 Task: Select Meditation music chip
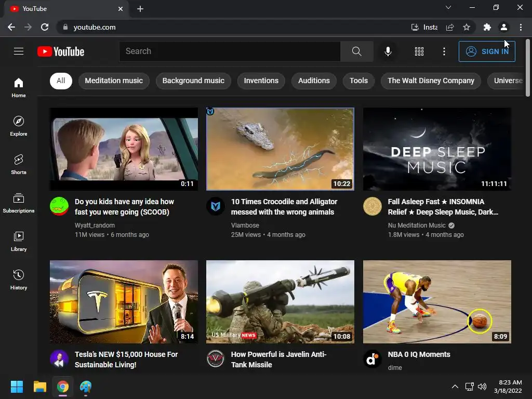coord(114,81)
